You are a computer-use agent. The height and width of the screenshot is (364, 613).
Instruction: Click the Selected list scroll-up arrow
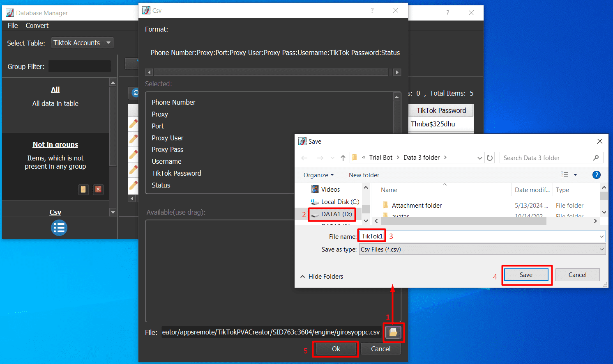pyautogui.click(x=396, y=97)
